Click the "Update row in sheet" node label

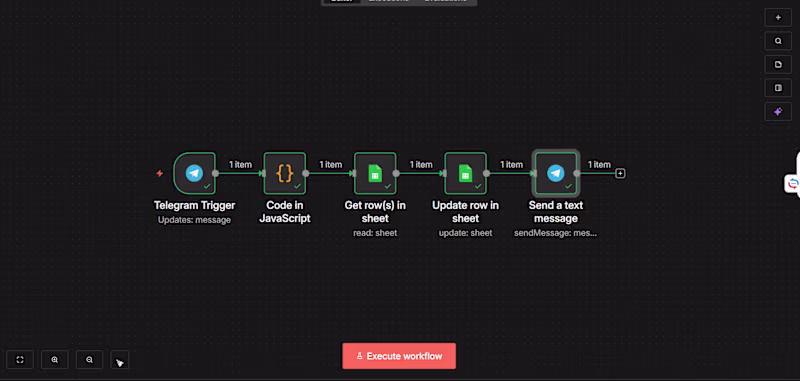point(465,212)
